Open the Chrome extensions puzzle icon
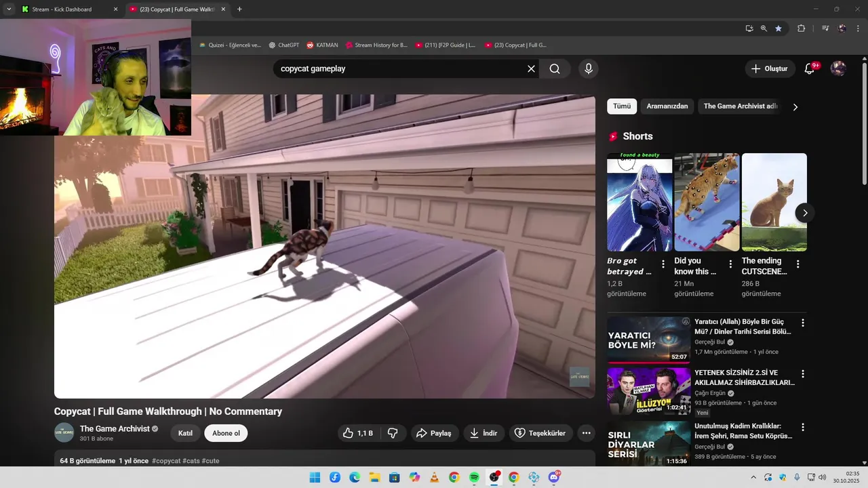This screenshot has height=488, width=868. [801, 28]
